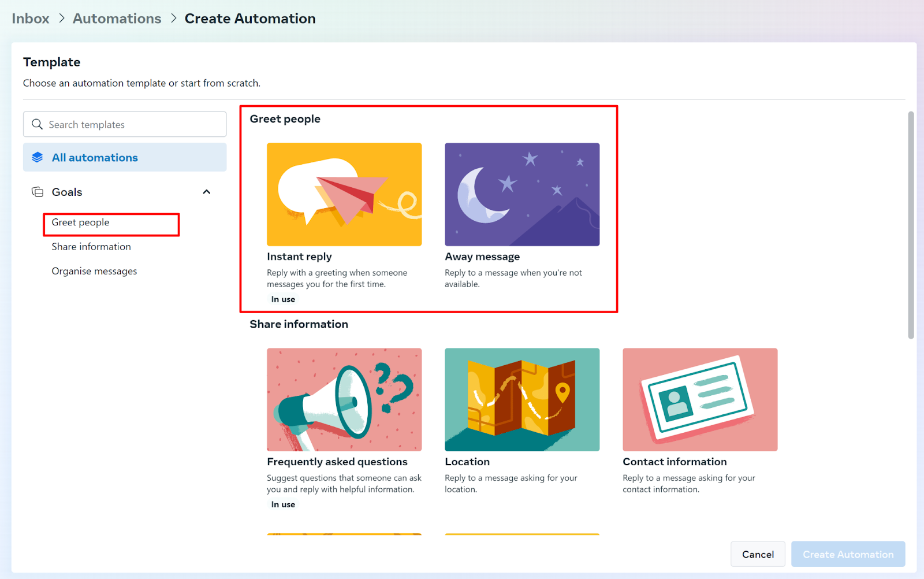Open the Goals section heading
Viewport: 924px width, 579px height.
67,192
